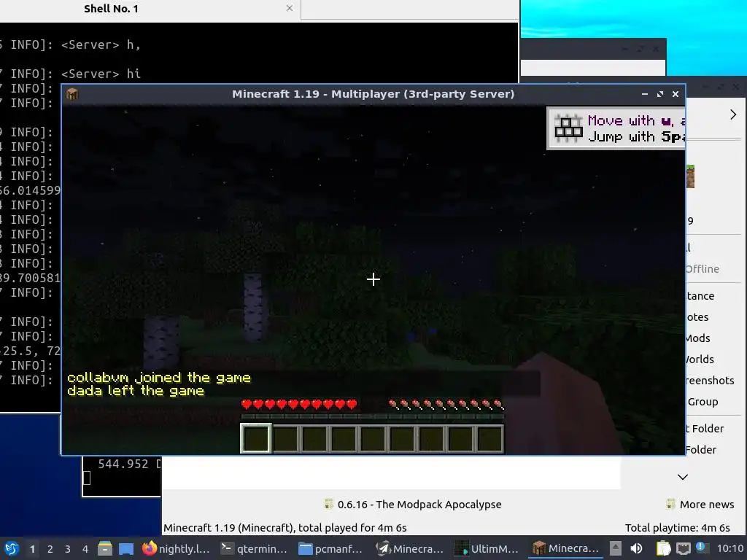The image size is (747, 560).
Task: Open 'The Modpack Apocalypse' news link
Action: (419, 505)
